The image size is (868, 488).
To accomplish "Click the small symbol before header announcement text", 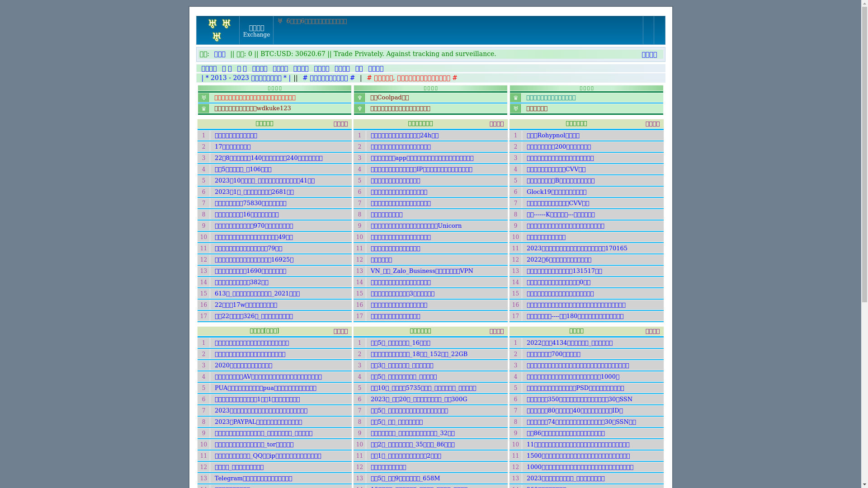I will [x=280, y=21].
